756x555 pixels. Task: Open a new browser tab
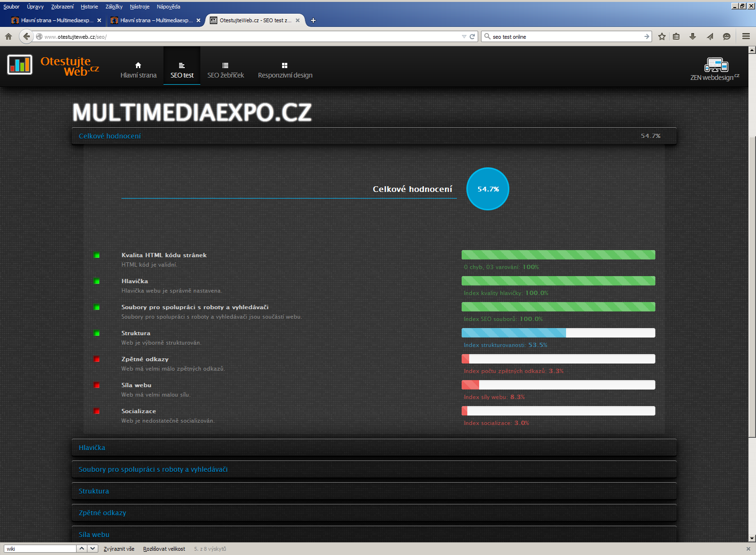(x=313, y=20)
